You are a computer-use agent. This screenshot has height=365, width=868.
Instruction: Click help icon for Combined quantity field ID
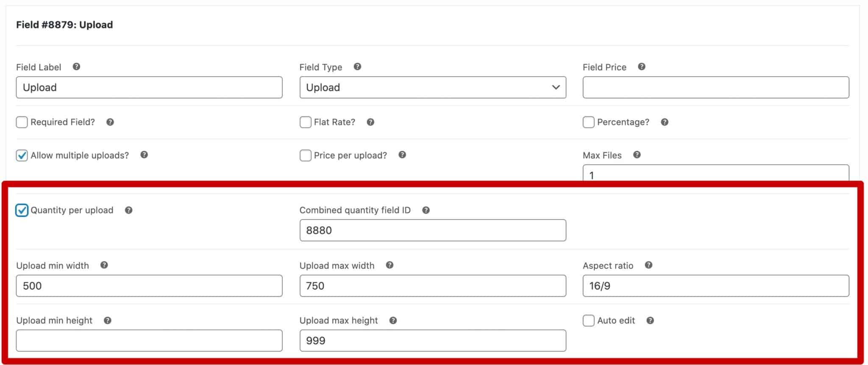click(x=426, y=210)
